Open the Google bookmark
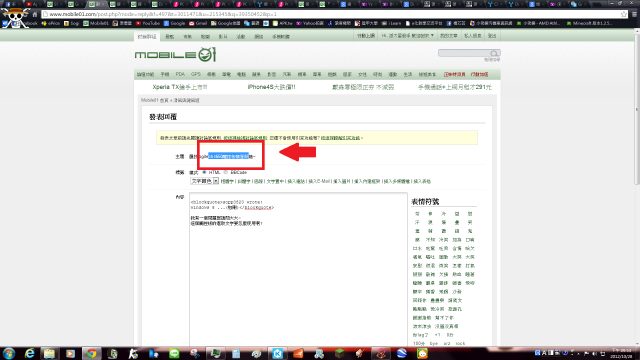The width and height of the screenshot is (640, 360). pos(175,23)
